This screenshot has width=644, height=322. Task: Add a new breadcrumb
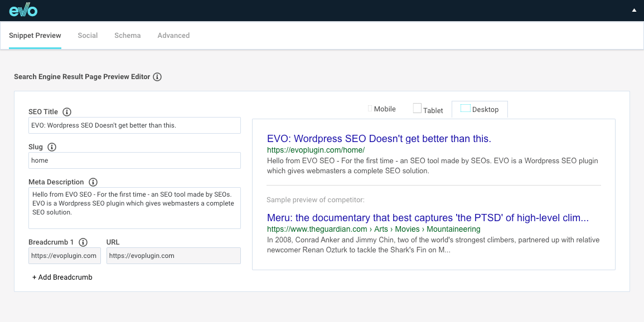[x=62, y=277]
